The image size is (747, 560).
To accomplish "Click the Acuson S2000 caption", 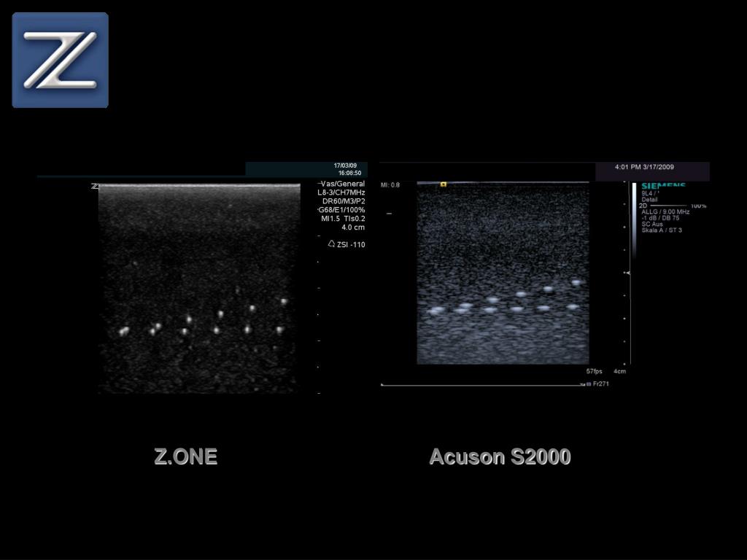I will point(500,456).
